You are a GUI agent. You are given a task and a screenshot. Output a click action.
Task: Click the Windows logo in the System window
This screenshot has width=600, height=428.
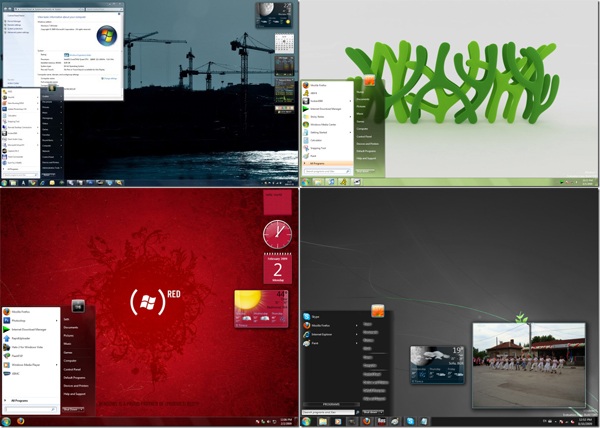[x=106, y=36]
